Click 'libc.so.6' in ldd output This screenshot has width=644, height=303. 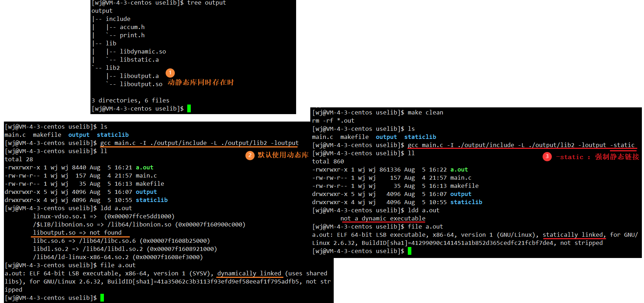coord(49,241)
